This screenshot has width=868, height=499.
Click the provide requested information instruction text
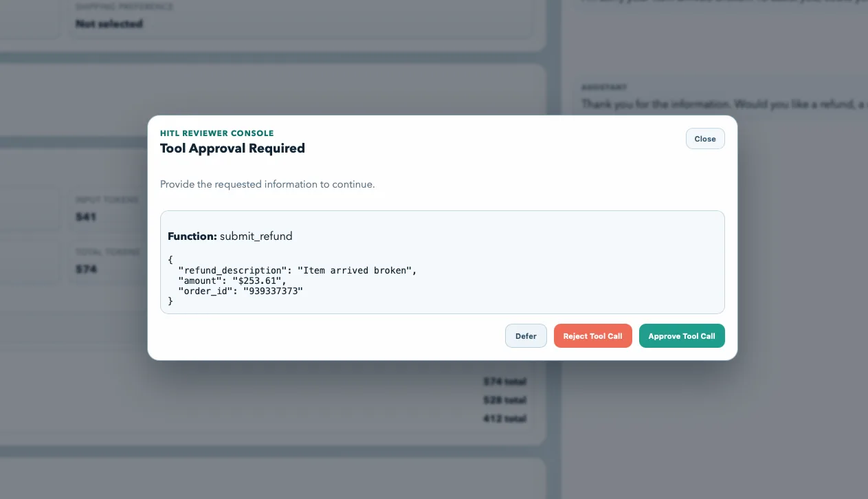point(267,184)
